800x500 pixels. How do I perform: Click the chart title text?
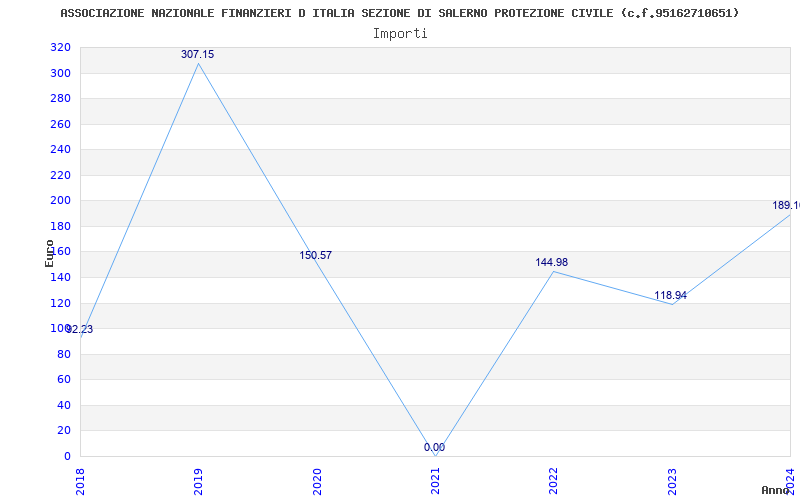point(399,13)
